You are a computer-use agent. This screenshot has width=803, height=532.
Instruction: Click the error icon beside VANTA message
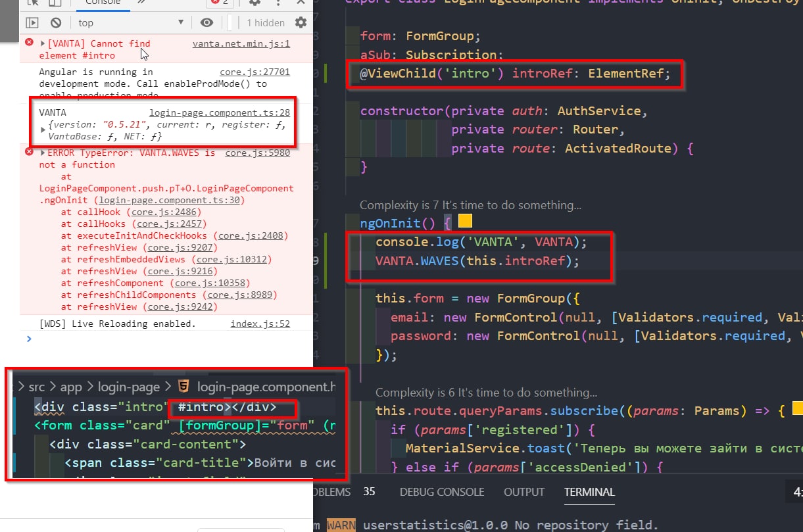[29, 43]
